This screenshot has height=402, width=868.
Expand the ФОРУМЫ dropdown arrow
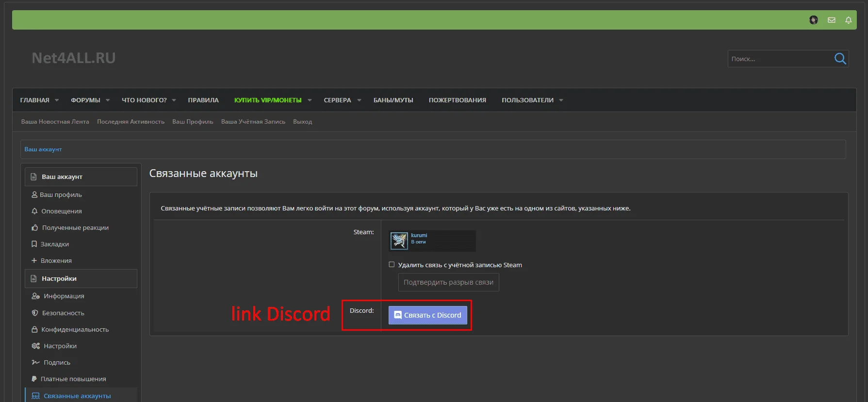[x=108, y=100]
